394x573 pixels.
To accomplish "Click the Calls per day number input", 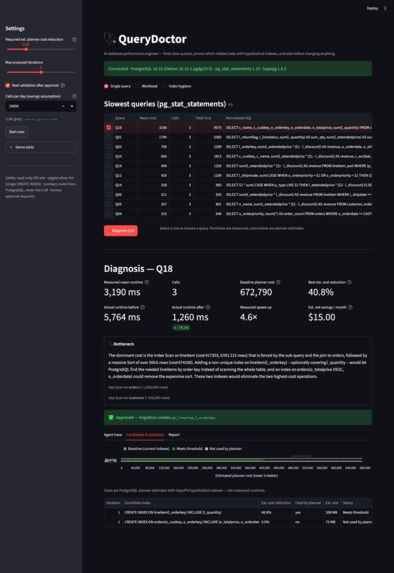I will [32, 106].
